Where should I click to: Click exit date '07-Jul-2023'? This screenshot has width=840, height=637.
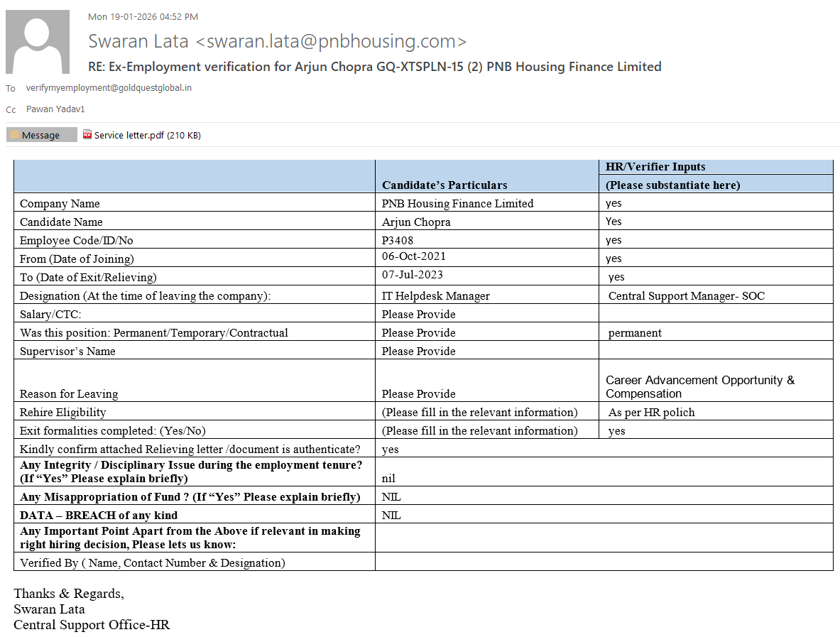click(413, 275)
